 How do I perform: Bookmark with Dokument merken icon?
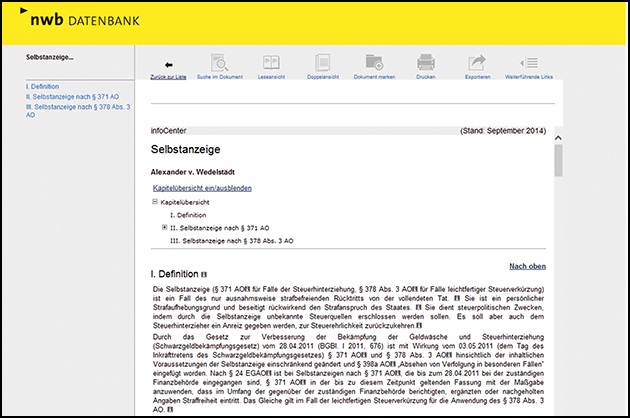pyautogui.click(x=376, y=62)
